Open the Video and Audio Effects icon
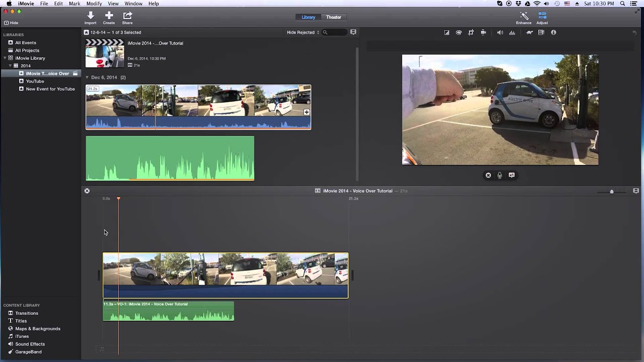Image resolution: width=644 pixels, height=362 pixels. point(541,33)
